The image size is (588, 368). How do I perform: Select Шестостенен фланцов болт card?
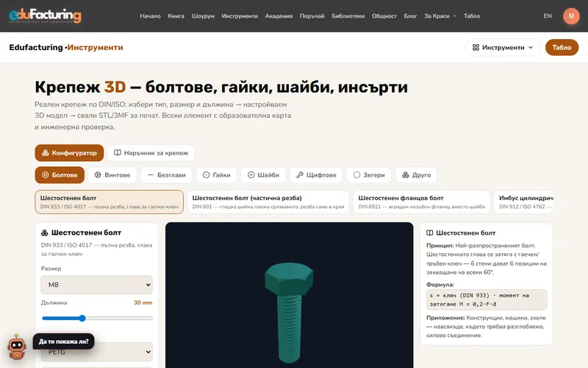(x=421, y=202)
